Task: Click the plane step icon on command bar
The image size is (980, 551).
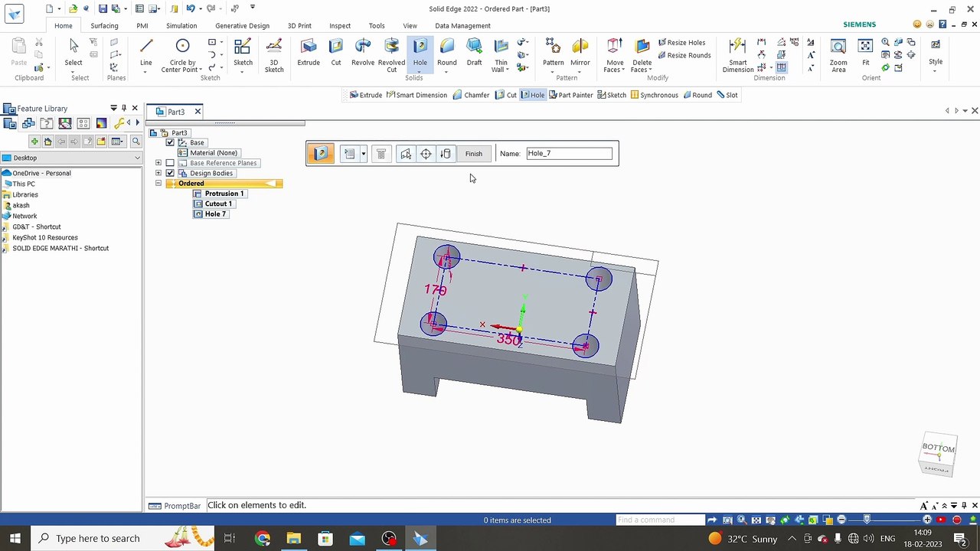Action: (x=406, y=154)
